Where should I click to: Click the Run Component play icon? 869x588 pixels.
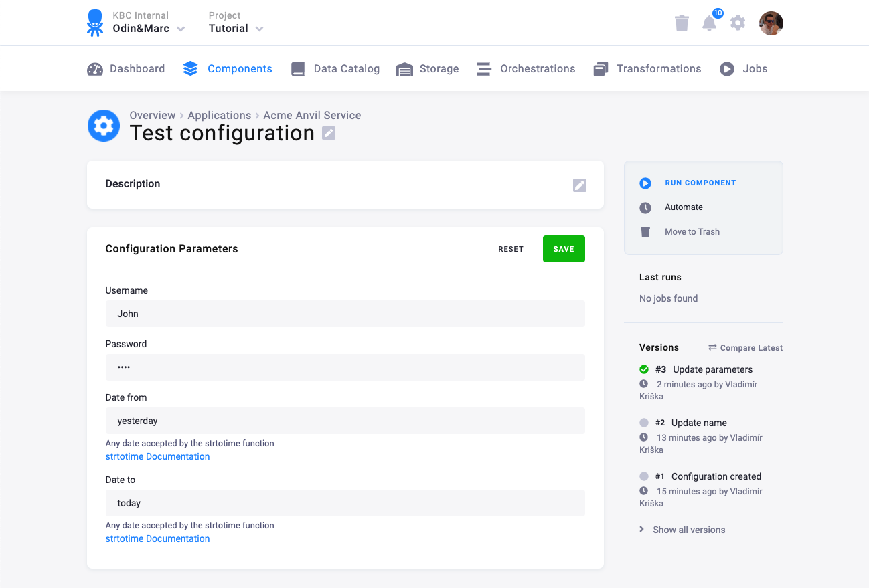(645, 183)
